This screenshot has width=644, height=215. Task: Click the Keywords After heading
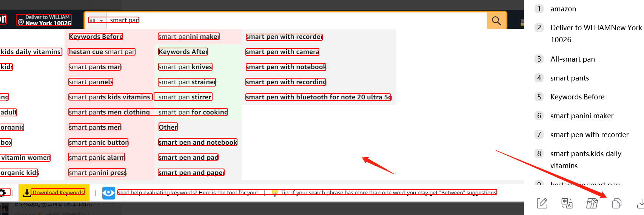[183, 52]
